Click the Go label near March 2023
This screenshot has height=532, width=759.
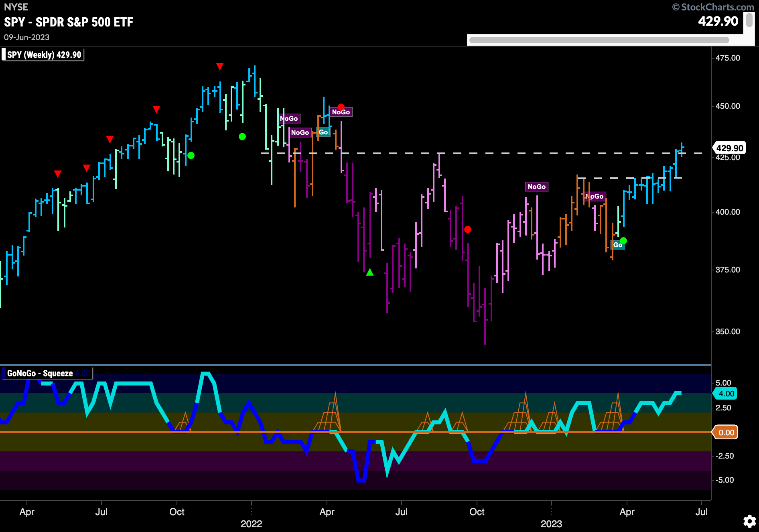click(x=617, y=245)
